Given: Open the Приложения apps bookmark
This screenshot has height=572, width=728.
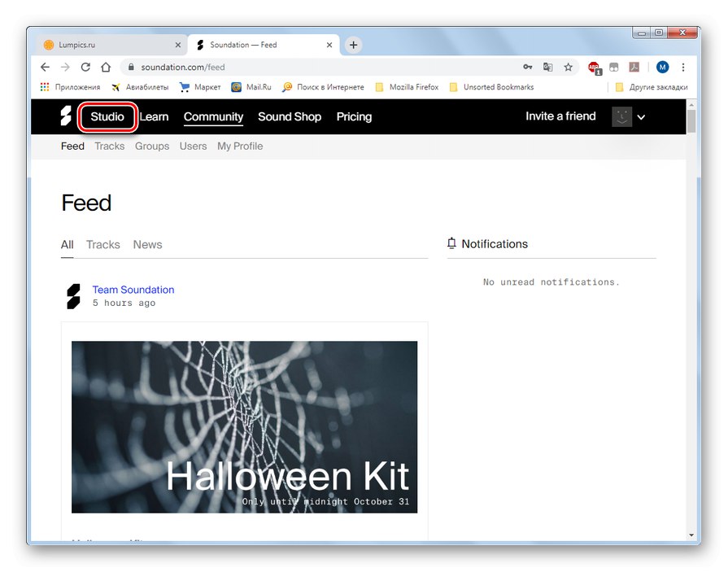Looking at the screenshot, I should point(70,87).
